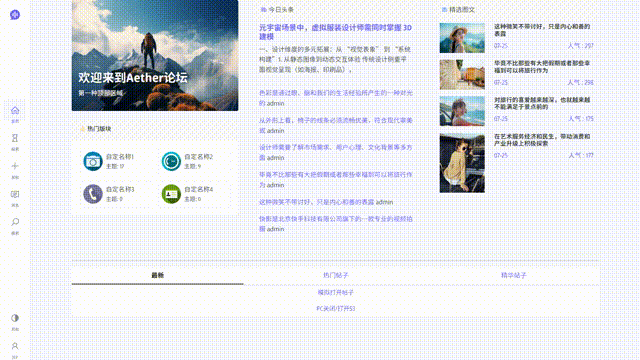
Task: Open the featured title starting 在艺术服务经济和民生
Action: 542,140
